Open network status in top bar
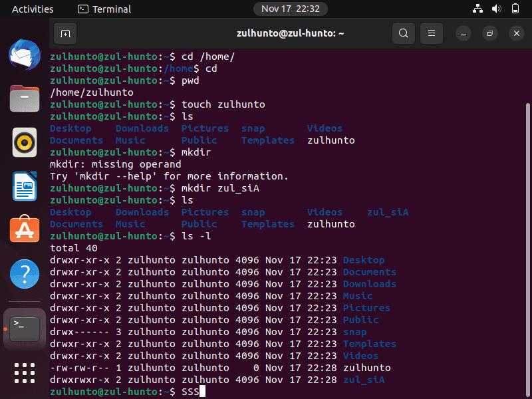532x399 pixels. point(477,9)
